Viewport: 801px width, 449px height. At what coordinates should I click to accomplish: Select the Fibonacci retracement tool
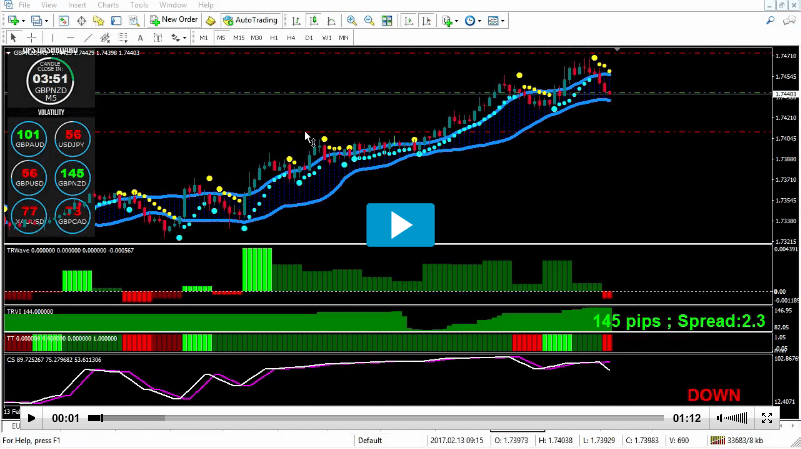click(x=123, y=37)
